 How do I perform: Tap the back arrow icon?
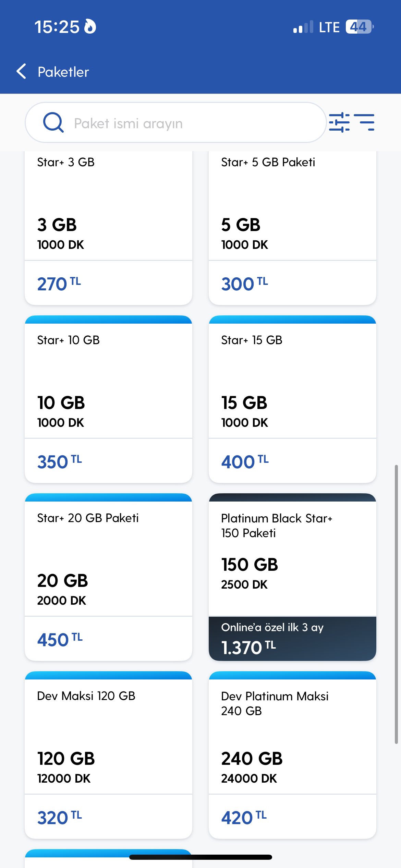pos(21,71)
